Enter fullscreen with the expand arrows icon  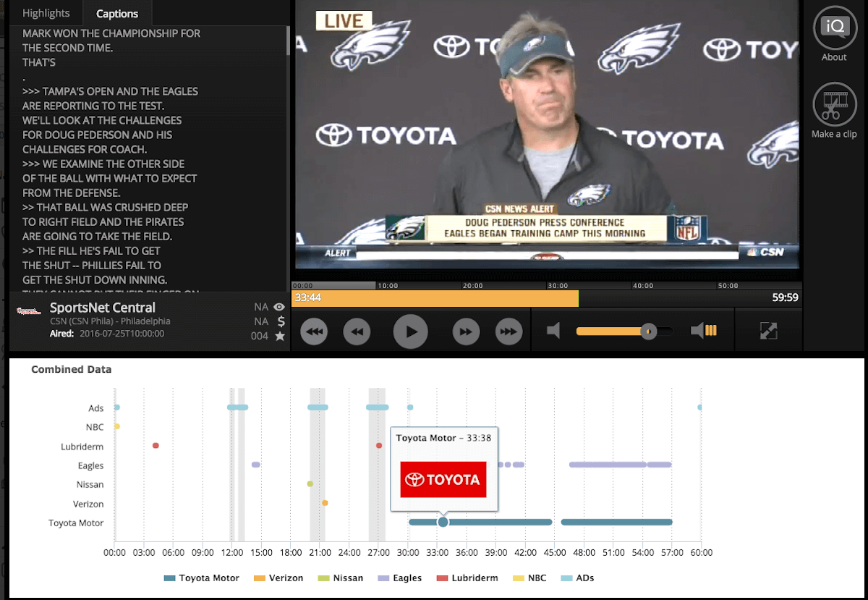[768, 331]
